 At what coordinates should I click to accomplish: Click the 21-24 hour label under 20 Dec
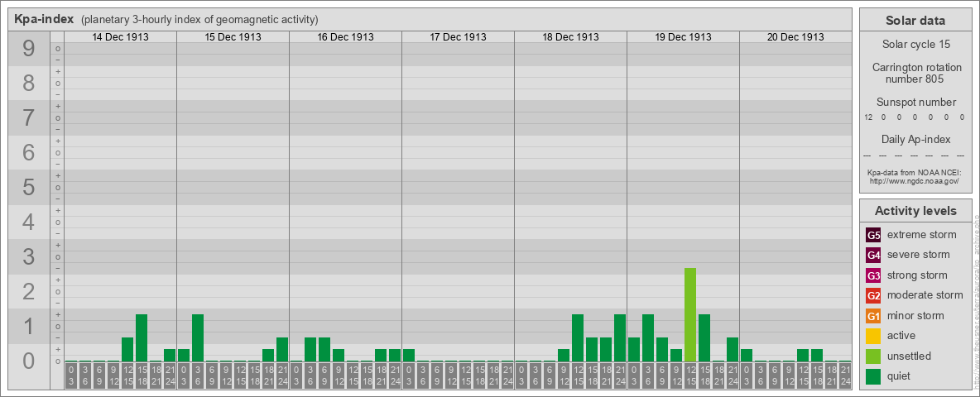[x=845, y=375]
